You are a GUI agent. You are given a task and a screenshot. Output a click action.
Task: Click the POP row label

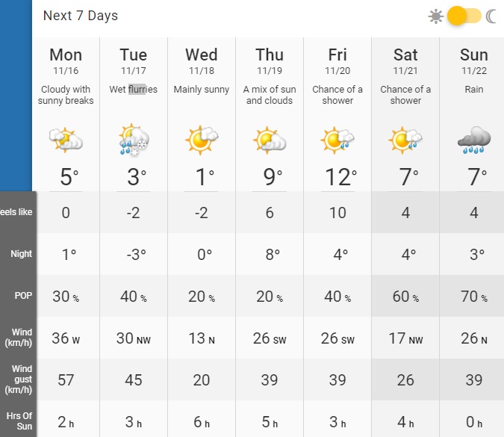[23, 296]
